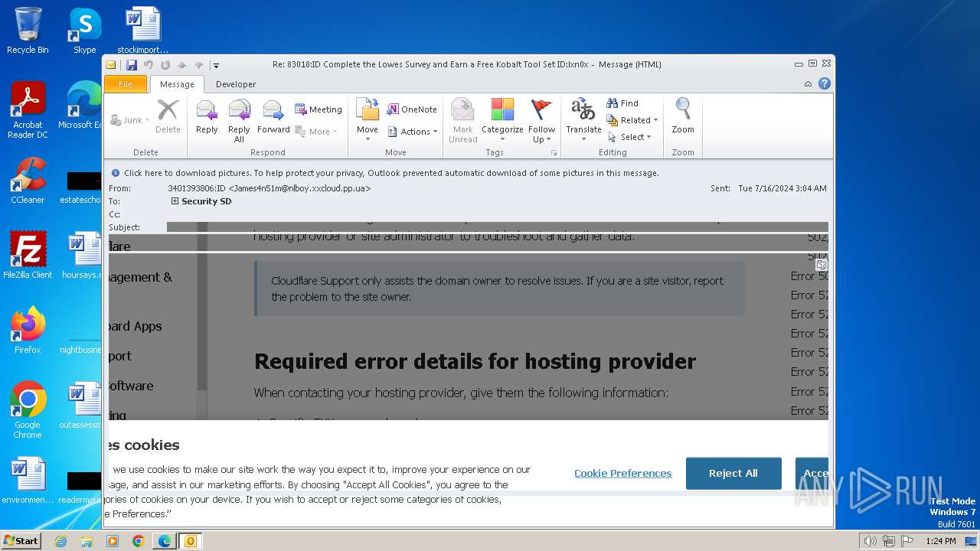This screenshot has height=551, width=980.
Task: Launch Skype desktop shortcut
Action: (84, 31)
